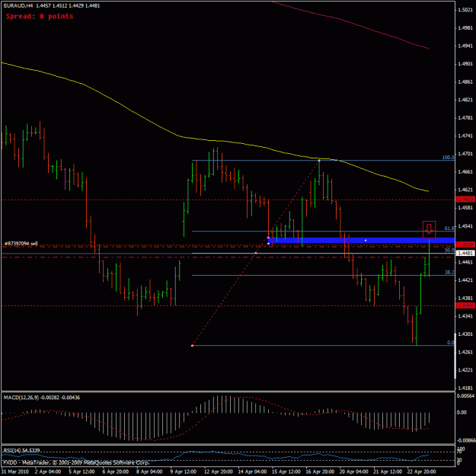Click the 1.4421 price scale value
This screenshot has width=476, height=476.
[x=465, y=280]
